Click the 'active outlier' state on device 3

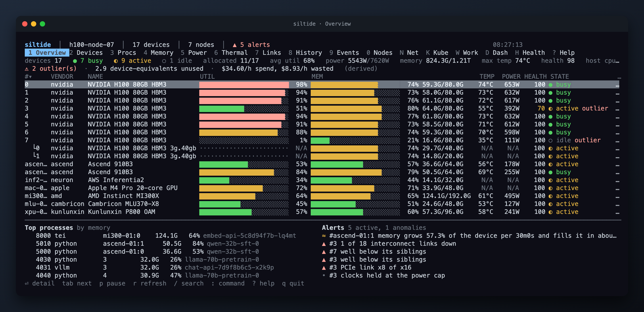point(582,109)
